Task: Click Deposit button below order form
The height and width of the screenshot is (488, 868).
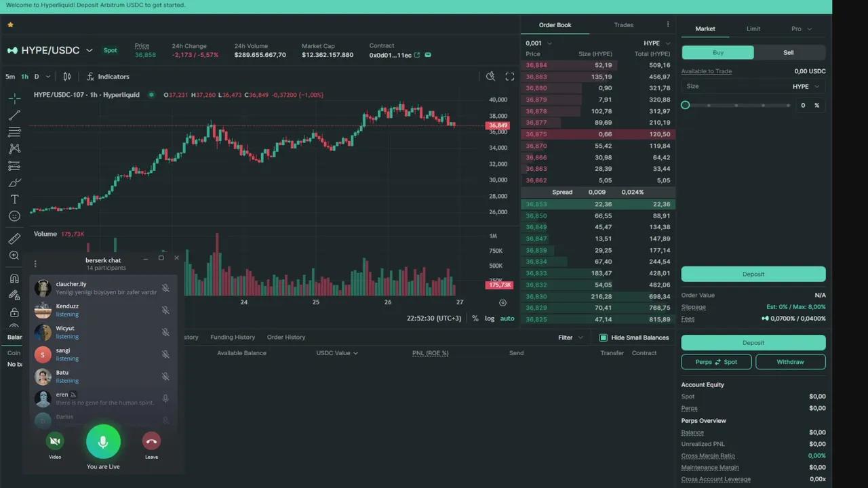Action: click(x=753, y=274)
